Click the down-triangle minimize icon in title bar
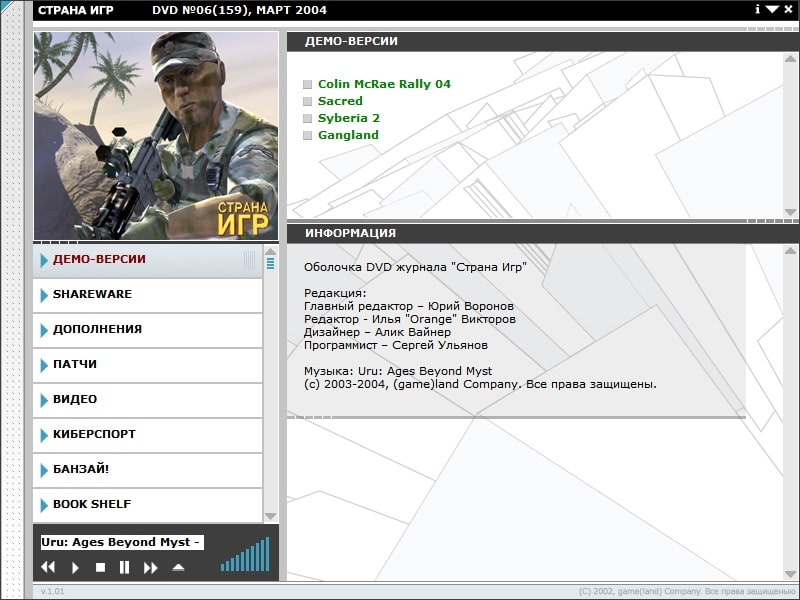 tap(772, 9)
